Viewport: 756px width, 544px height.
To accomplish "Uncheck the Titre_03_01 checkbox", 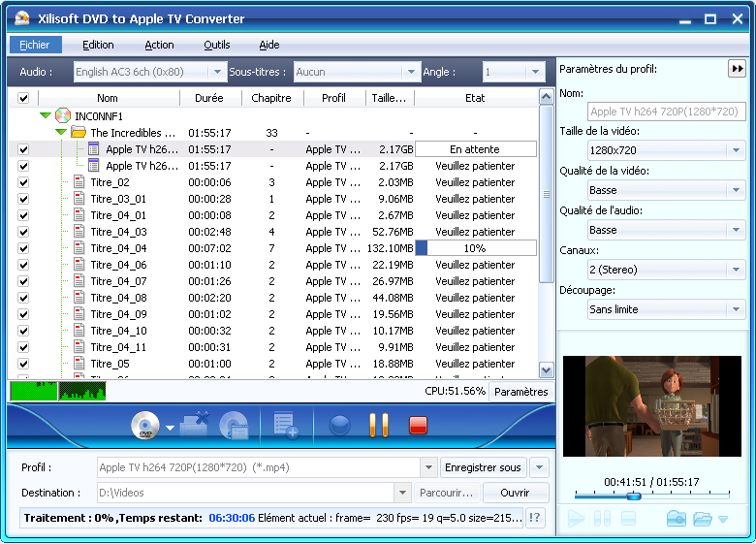I will (x=23, y=199).
